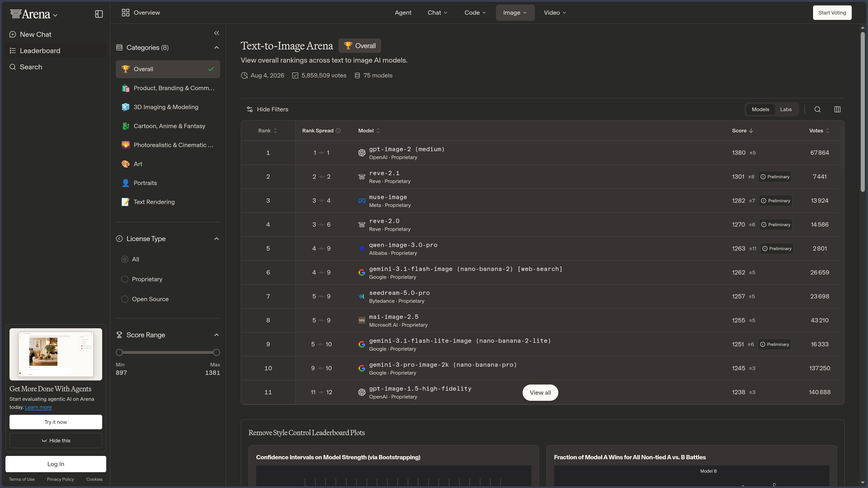Open the leaderboard table search icon
This screenshot has width=868, height=488.
pyautogui.click(x=817, y=109)
